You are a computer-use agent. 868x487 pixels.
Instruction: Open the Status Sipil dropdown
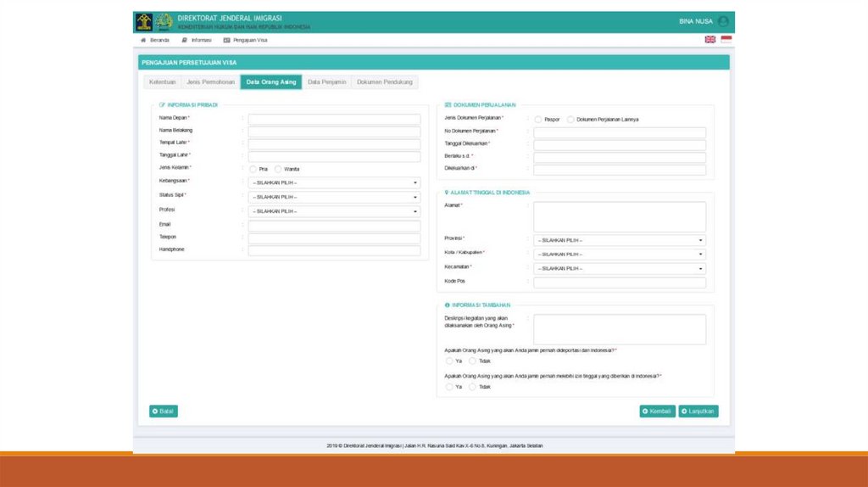tap(334, 197)
